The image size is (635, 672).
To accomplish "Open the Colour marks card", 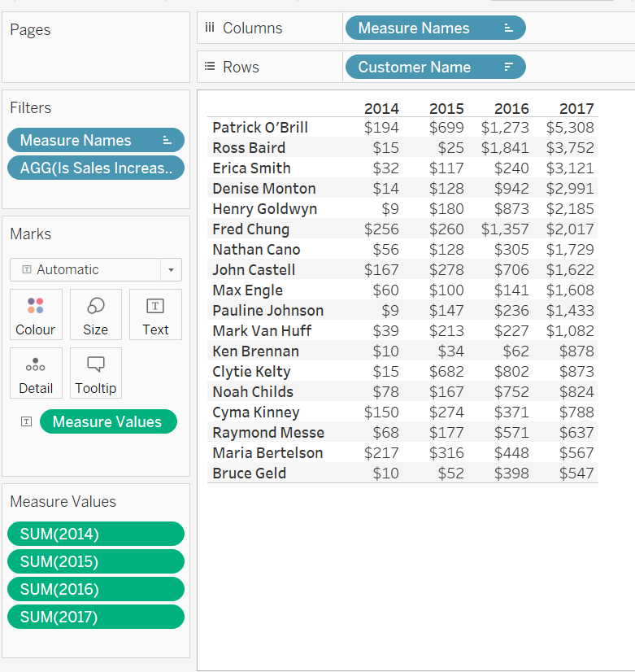I will [36, 315].
